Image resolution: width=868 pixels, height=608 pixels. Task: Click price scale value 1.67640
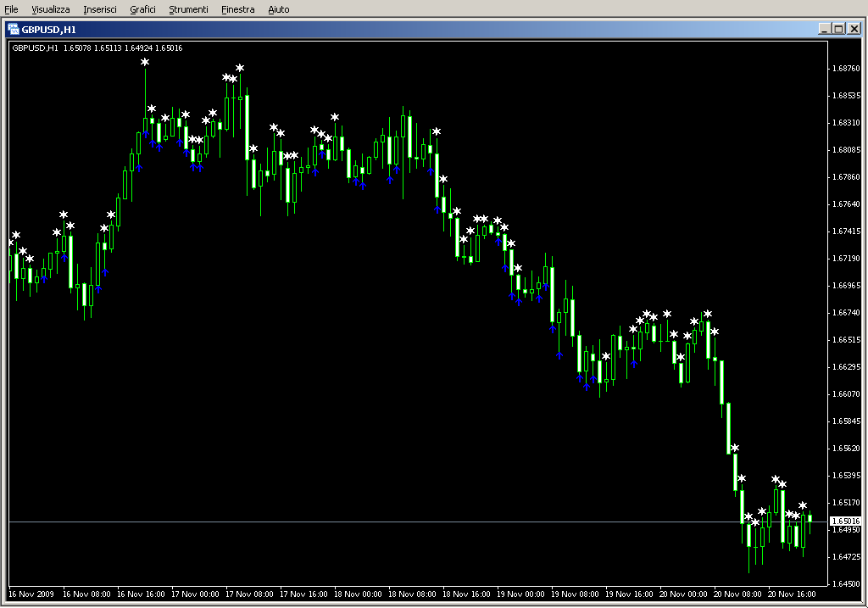[847, 204]
